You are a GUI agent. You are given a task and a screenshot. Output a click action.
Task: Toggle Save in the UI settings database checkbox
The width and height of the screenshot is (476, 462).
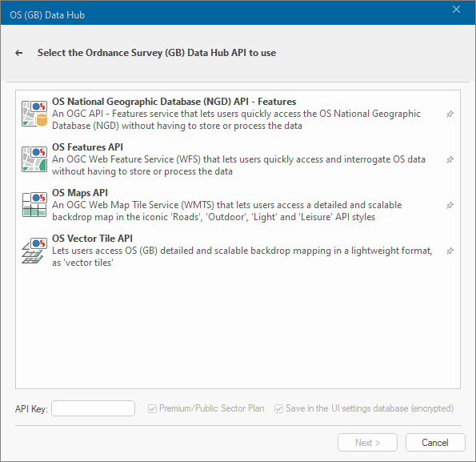[278, 409]
